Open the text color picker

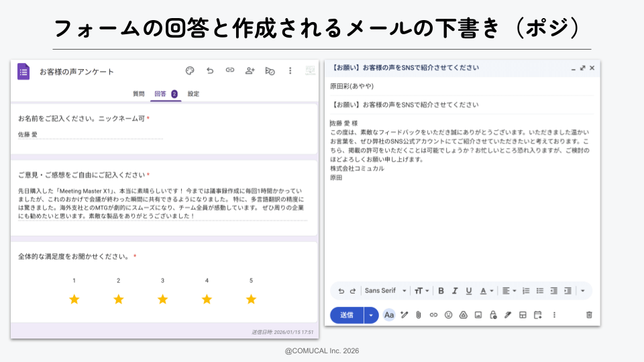pos(486,290)
